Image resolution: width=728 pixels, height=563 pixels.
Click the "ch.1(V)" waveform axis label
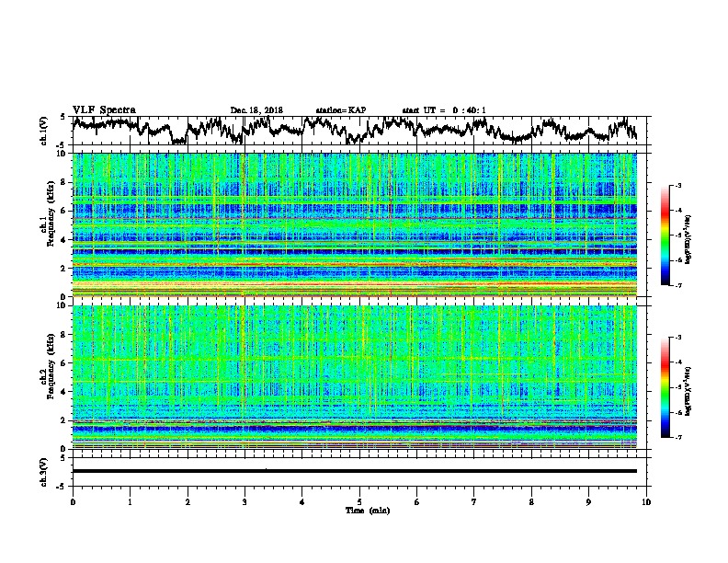[x=44, y=131]
